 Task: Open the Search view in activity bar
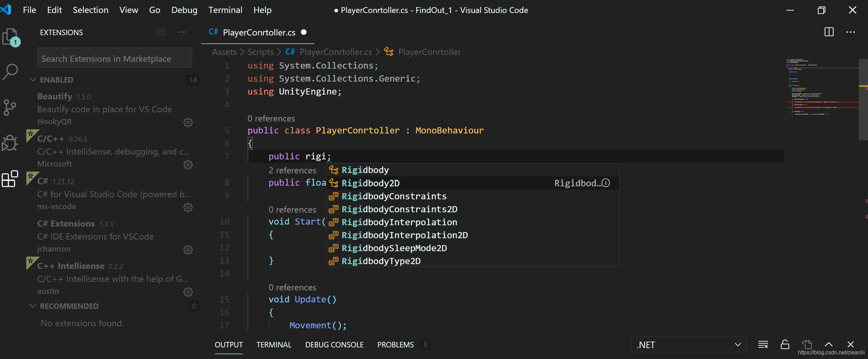pyautogui.click(x=10, y=72)
